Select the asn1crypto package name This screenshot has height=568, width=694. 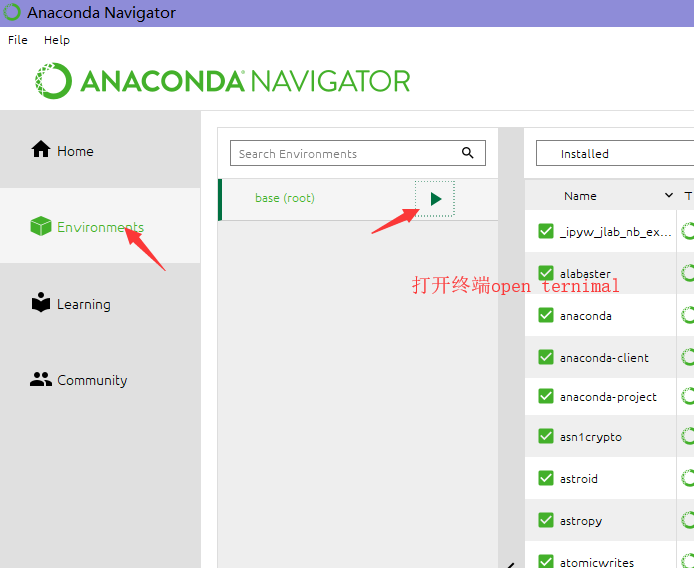[x=591, y=437]
